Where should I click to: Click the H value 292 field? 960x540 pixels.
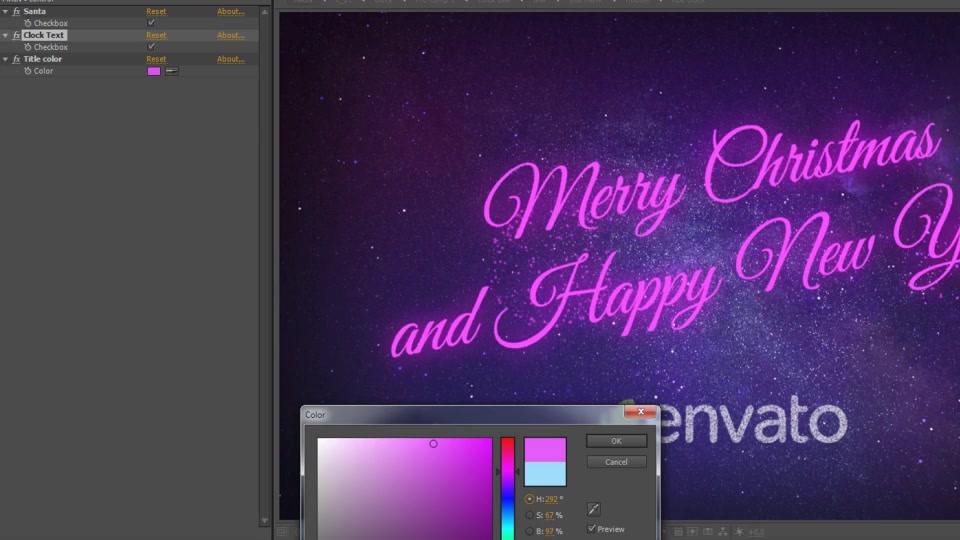click(551, 499)
